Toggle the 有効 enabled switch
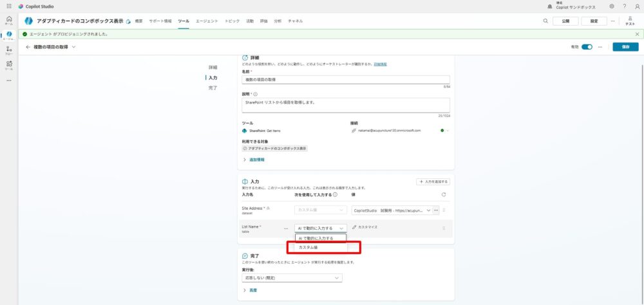 pos(587,47)
